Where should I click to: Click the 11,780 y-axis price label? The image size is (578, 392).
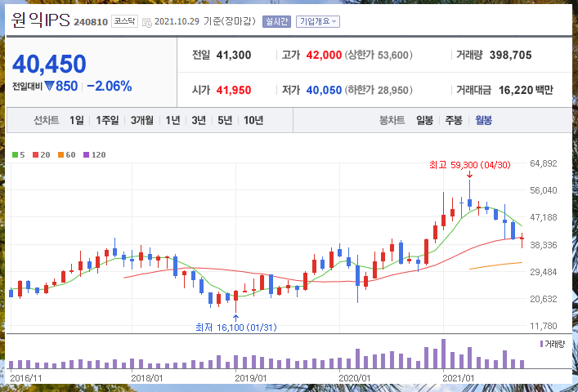pyautogui.click(x=544, y=326)
